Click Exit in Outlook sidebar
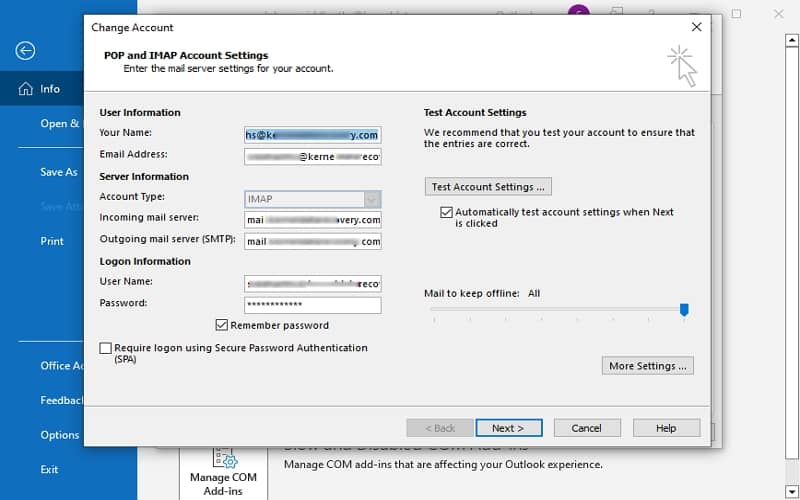This screenshot has width=800, height=500. pyautogui.click(x=49, y=469)
